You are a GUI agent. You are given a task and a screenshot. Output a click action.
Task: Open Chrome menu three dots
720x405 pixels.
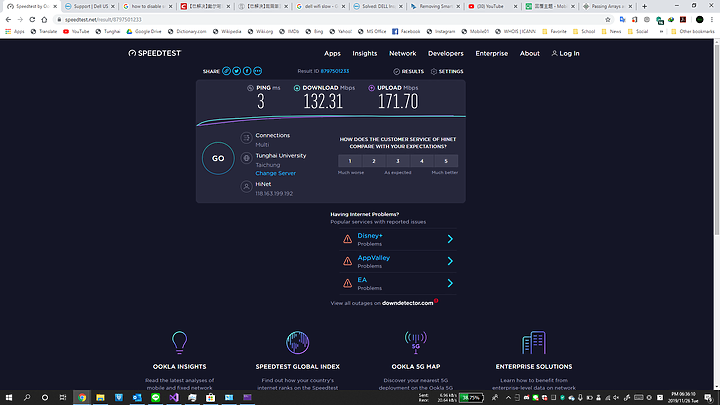pos(712,20)
